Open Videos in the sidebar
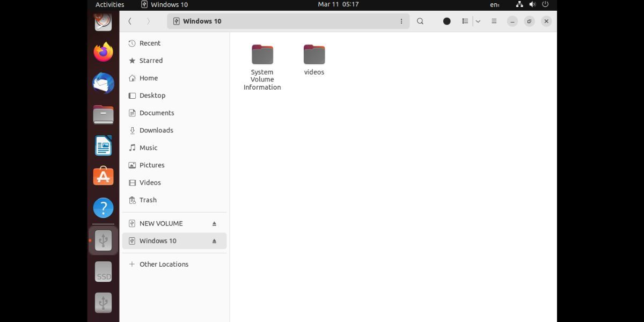 click(174, 182)
